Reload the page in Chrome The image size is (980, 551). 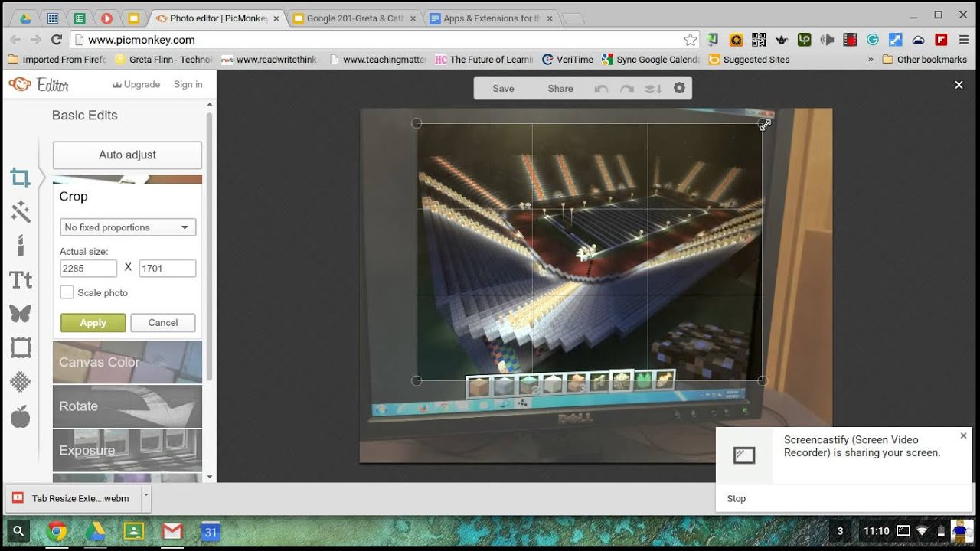point(57,40)
